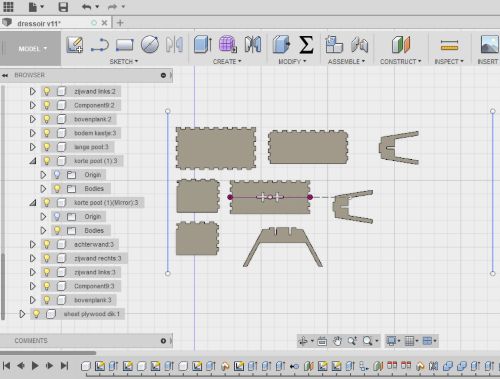Select the Rectangle sketch tool
Image resolution: width=500 pixels, height=379 pixels.
125,45
